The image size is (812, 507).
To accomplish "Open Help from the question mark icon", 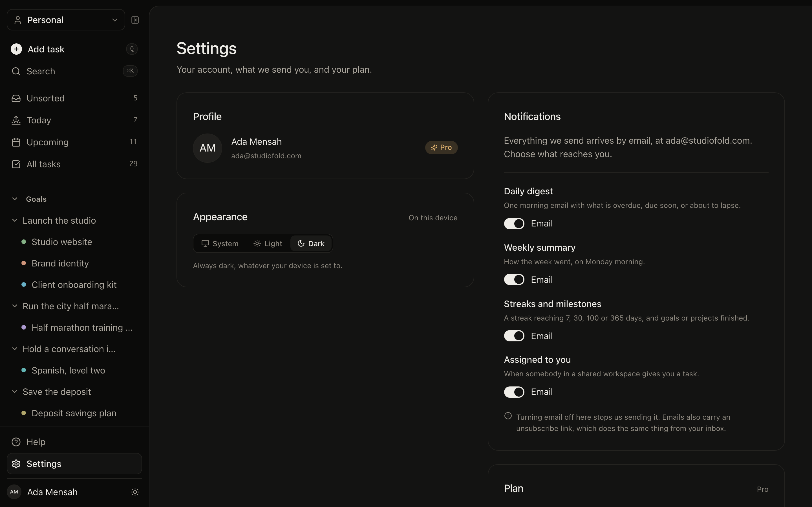I will click(16, 442).
